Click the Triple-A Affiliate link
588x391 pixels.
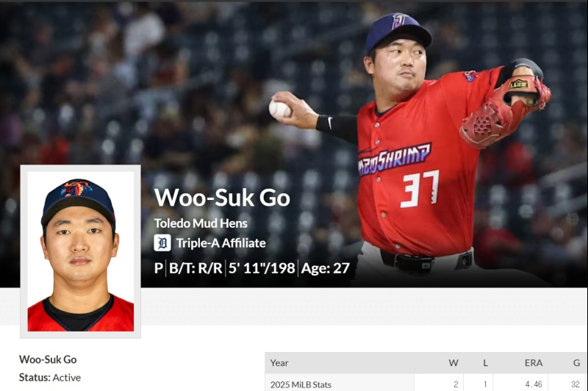click(221, 243)
